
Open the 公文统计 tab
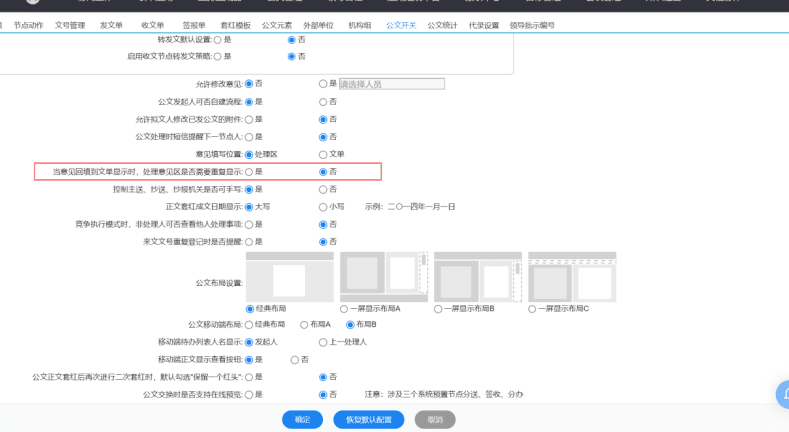point(442,25)
